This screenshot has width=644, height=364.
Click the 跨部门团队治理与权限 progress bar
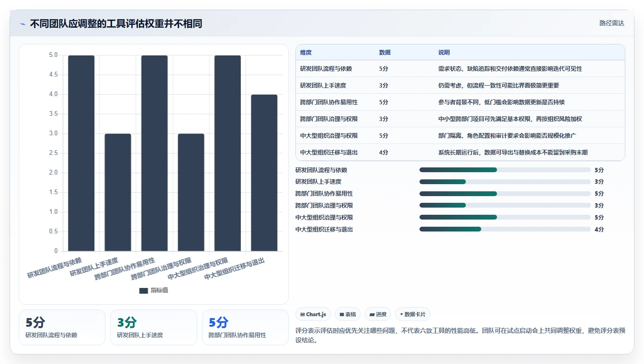(x=505, y=206)
